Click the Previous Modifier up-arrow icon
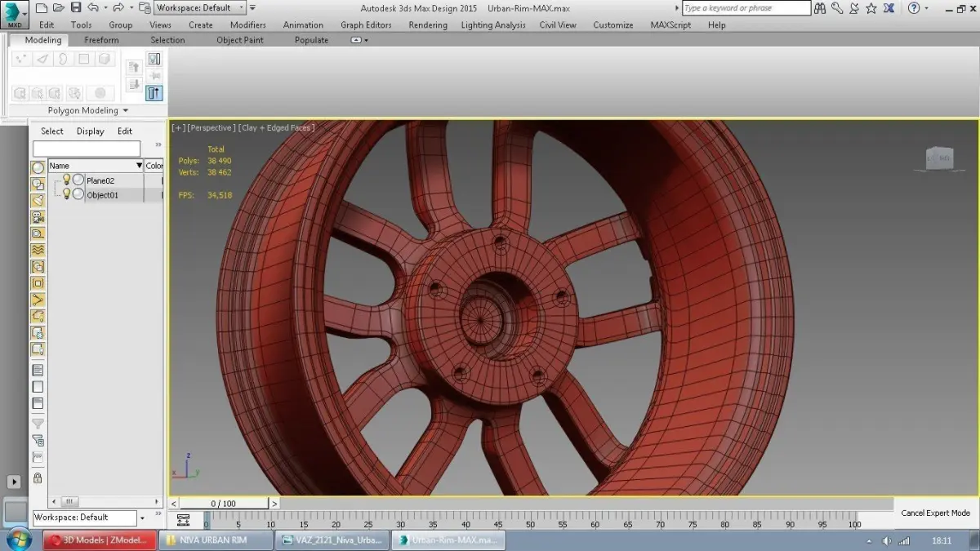The image size is (980, 551). 135,68
